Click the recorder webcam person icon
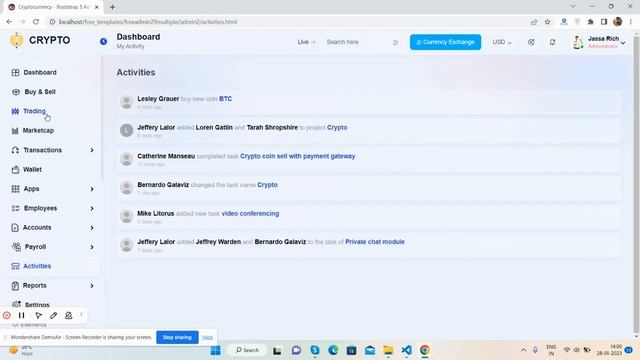This screenshot has height=360, width=640. [69, 315]
